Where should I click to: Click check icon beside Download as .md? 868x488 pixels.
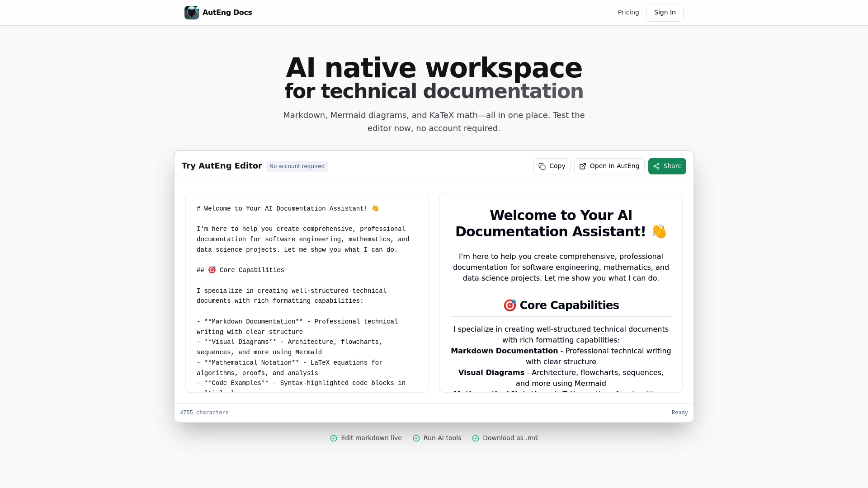pyautogui.click(x=476, y=438)
